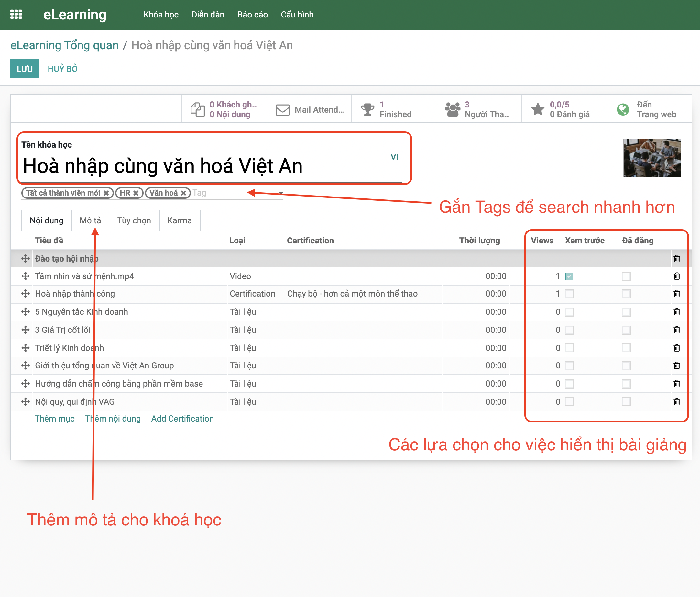Expand the Tag dropdown arrow
Image resolution: width=700 pixels, height=597 pixels.
point(281,193)
